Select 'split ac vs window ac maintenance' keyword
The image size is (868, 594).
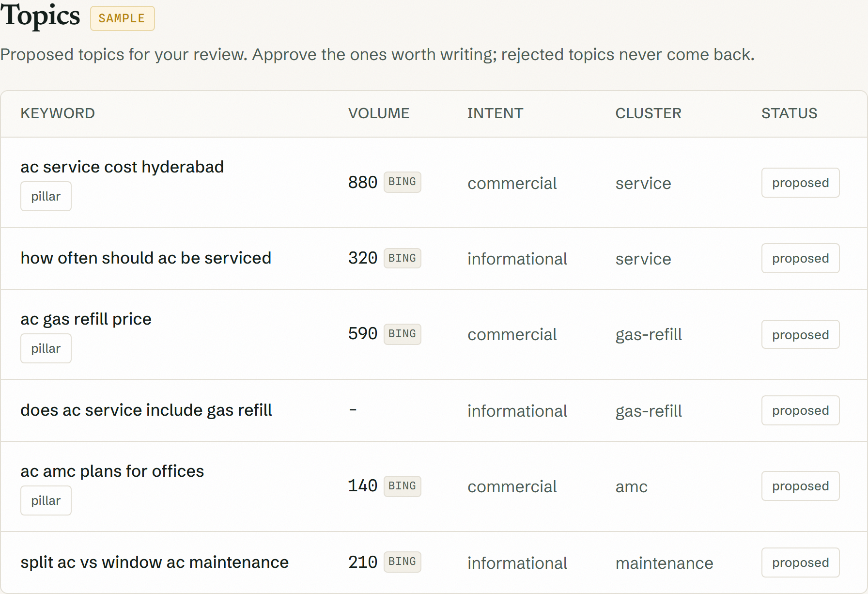pyautogui.click(x=155, y=563)
